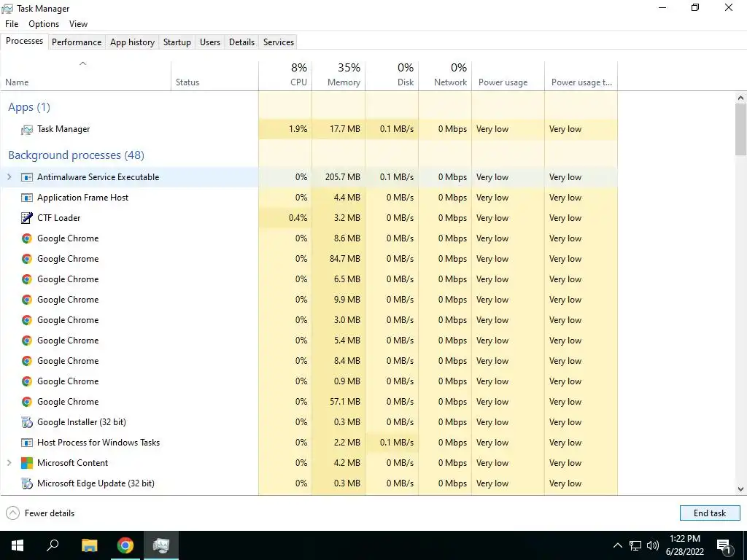Click the Application Frame Host icon
This screenshot has width=747, height=560.
pyautogui.click(x=27, y=198)
